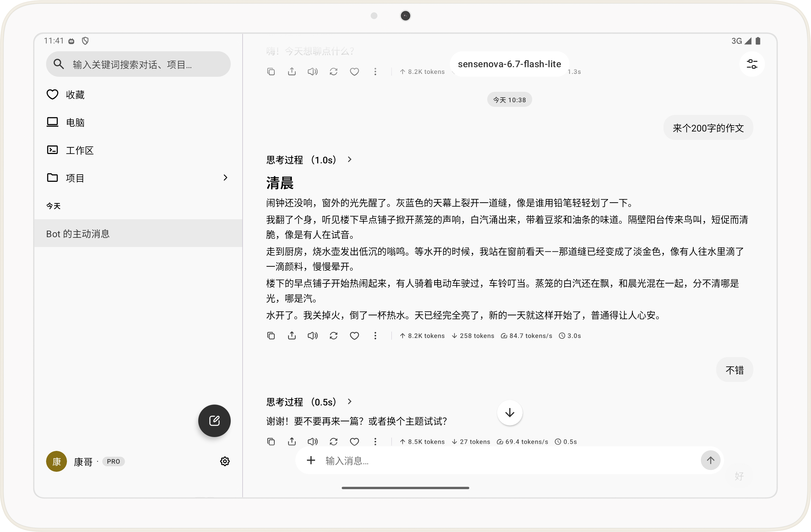Click the 来个200字的作文 user message

(x=708, y=128)
